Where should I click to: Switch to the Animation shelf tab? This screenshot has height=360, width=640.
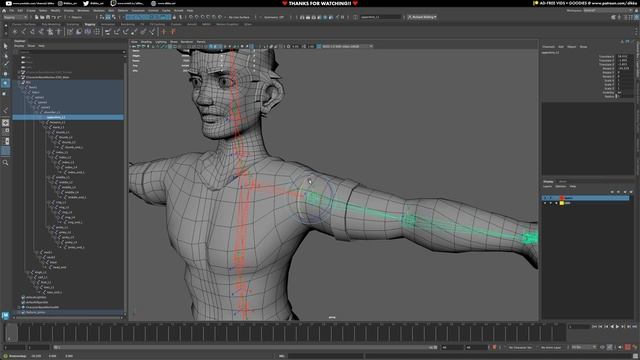108,24
